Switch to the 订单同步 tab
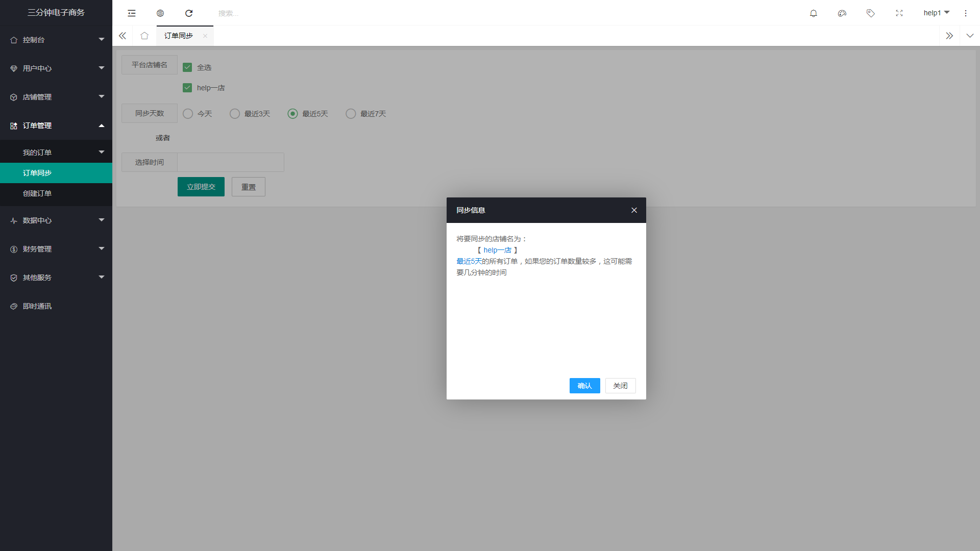Screen dimensions: 980x551 pyautogui.click(x=179, y=36)
